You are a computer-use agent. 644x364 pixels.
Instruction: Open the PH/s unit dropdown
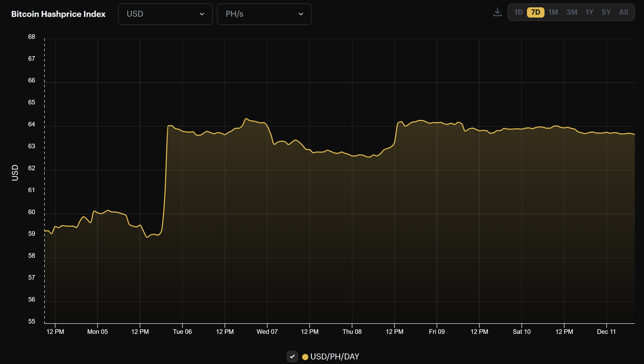[264, 14]
